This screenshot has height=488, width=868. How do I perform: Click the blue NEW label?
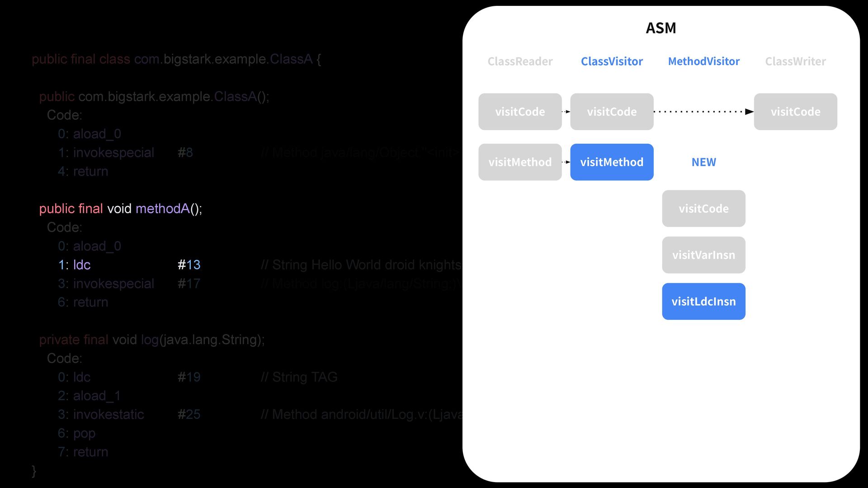[703, 162]
